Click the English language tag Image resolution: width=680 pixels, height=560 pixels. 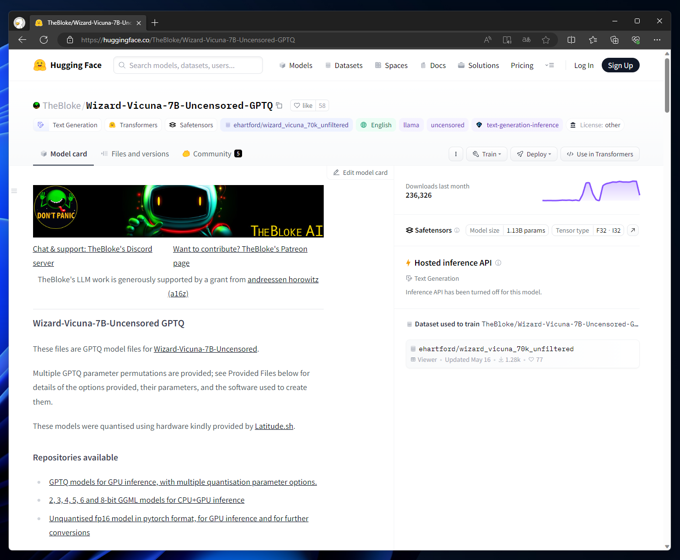(x=376, y=125)
